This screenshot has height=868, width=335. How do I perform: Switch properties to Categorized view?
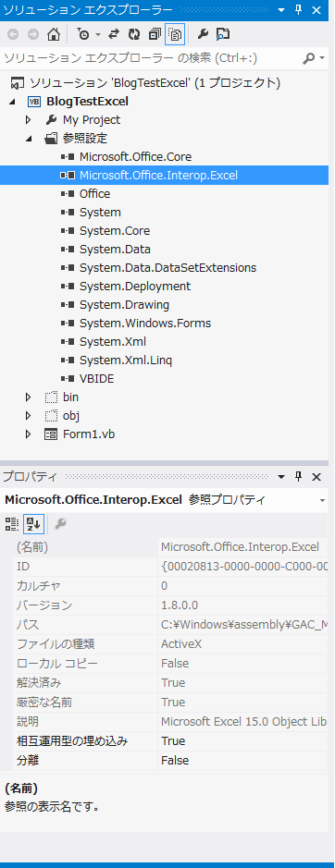click(12, 523)
